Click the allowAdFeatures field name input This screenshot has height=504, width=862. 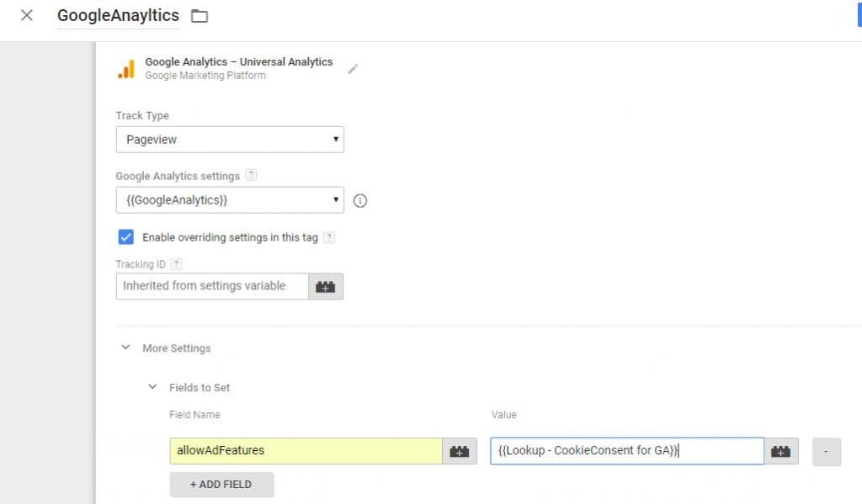(306, 451)
